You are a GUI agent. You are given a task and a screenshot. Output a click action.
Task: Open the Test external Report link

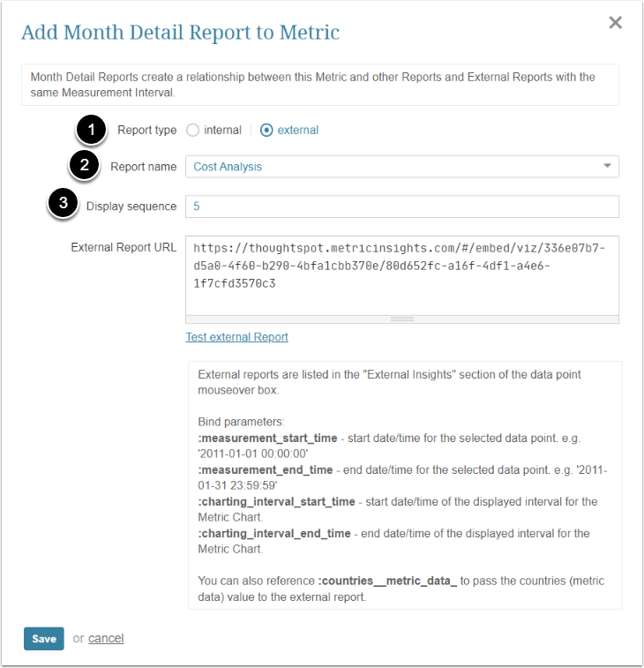tap(236, 337)
